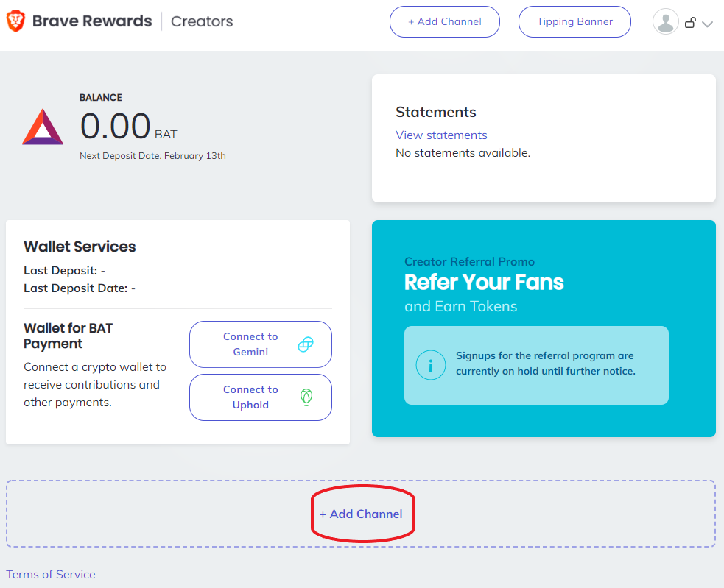
Task: Open Terms of Service
Action: tap(50, 574)
